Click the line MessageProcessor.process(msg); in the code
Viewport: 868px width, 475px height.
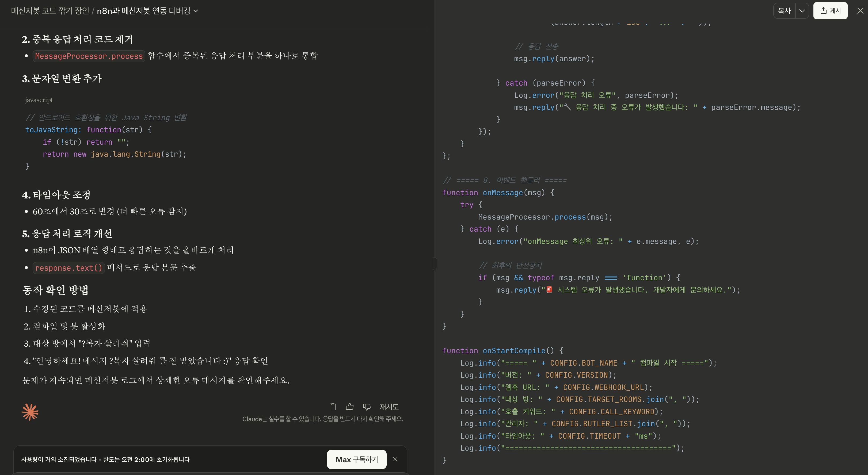pyautogui.click(x=545, y=217)
